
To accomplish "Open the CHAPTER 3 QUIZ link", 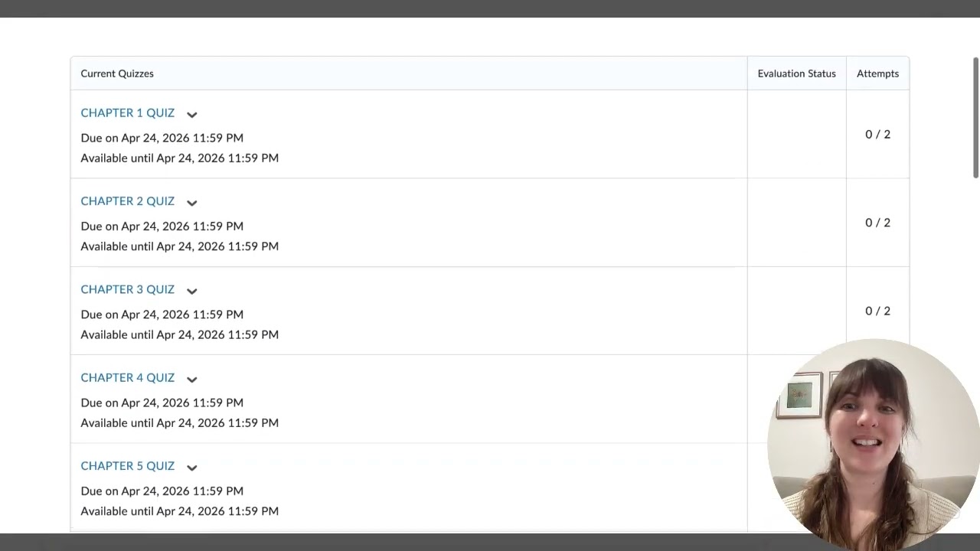I will coord(128,289).
